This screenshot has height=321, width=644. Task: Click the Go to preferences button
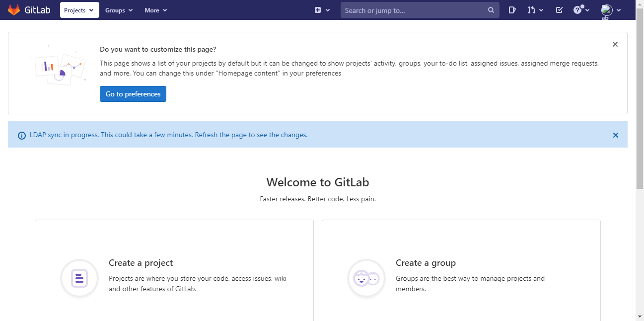pos(133,94)
